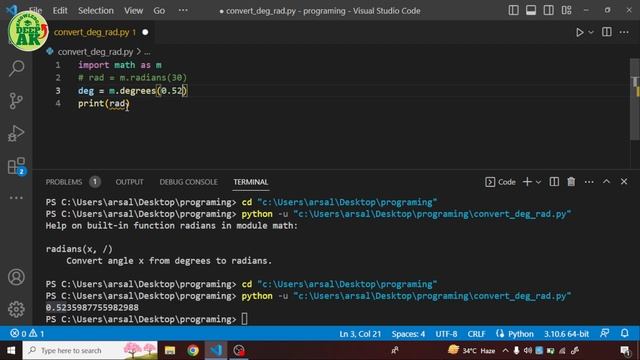
Task: Place cursor in print(rad) line
Action: point(104,104)
